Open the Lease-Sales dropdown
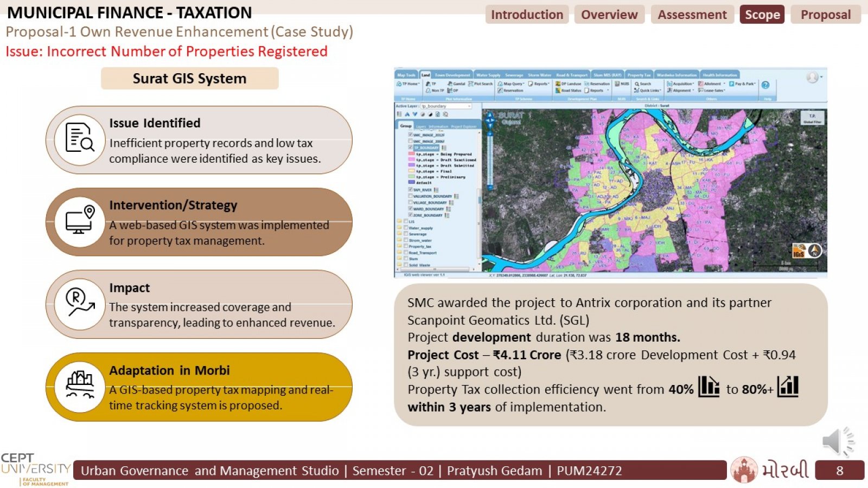This screenshot has width=868, height=488. point(711,91)
